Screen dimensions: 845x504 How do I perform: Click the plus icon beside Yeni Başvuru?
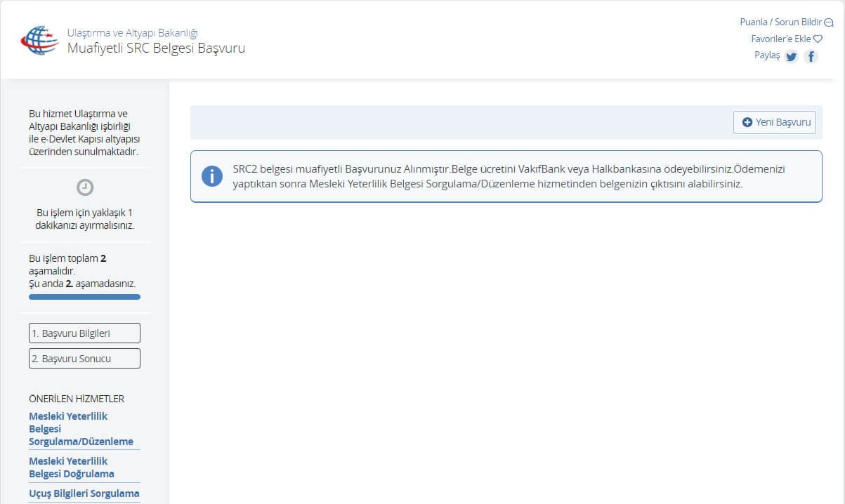click(747, 122)
